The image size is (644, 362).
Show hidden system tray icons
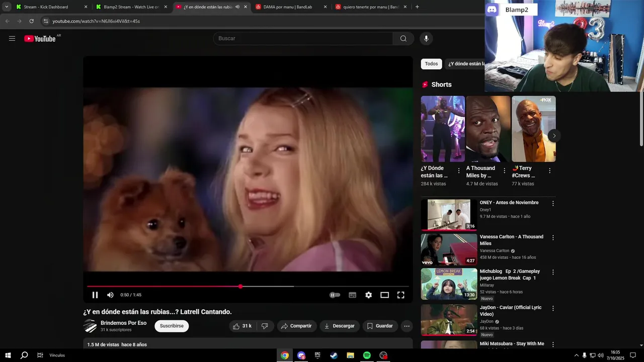click(576, 355)
